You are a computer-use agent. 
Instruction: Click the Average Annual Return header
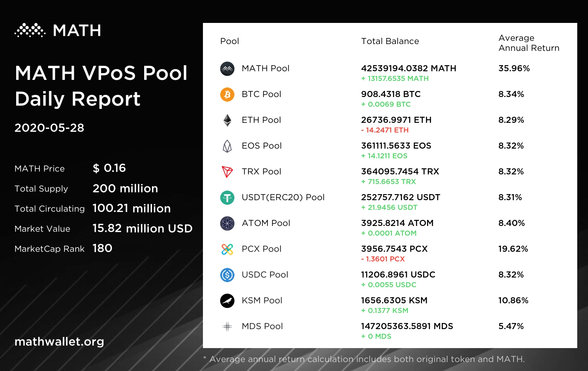click(528, 43)
